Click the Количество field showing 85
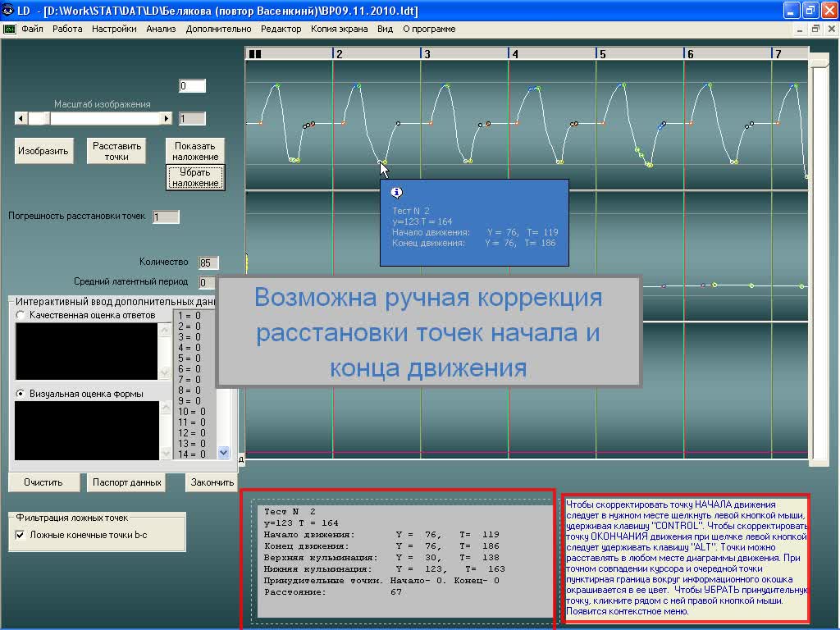The height and width of the screenshot is (630, 840). (208, 262)
